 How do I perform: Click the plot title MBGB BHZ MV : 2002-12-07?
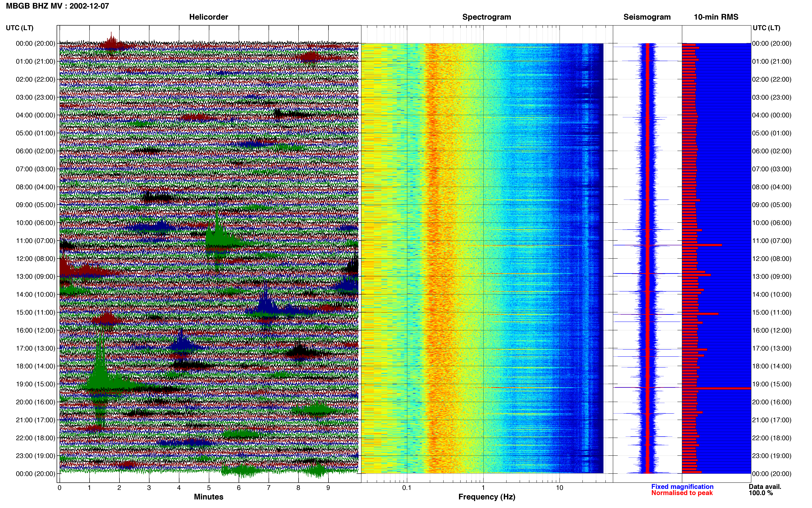57,6
